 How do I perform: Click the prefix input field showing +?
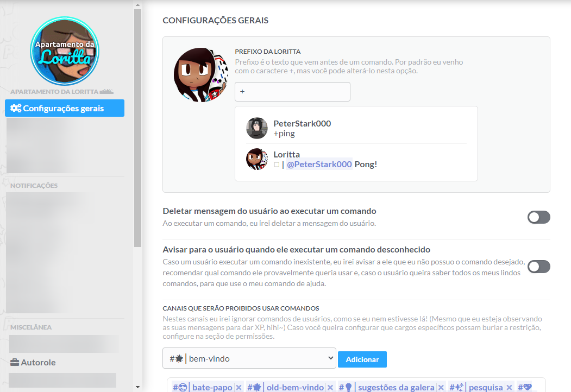tap(292, 91)
